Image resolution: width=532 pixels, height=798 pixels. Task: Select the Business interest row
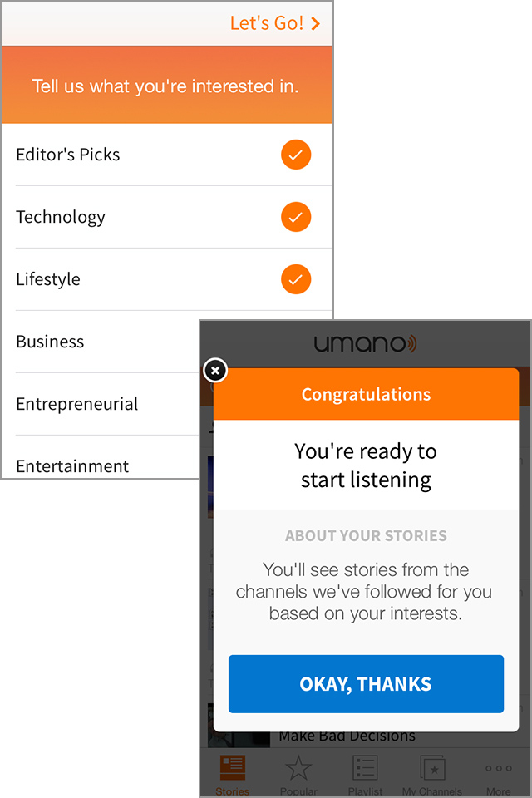100,342
